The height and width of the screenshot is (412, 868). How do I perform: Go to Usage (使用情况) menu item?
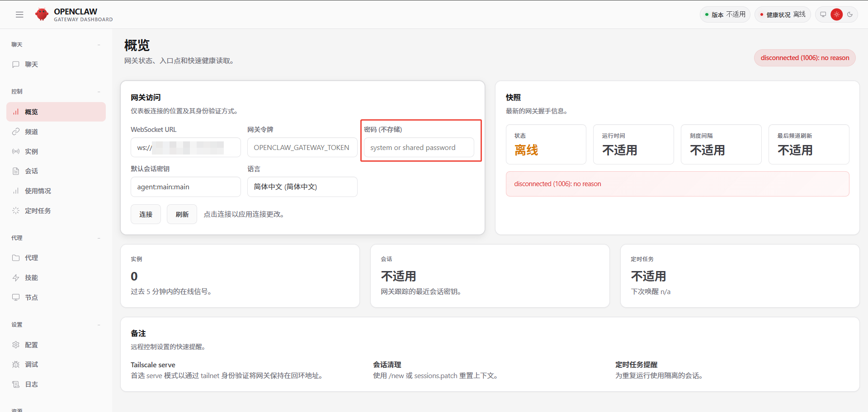click(38, 191)
